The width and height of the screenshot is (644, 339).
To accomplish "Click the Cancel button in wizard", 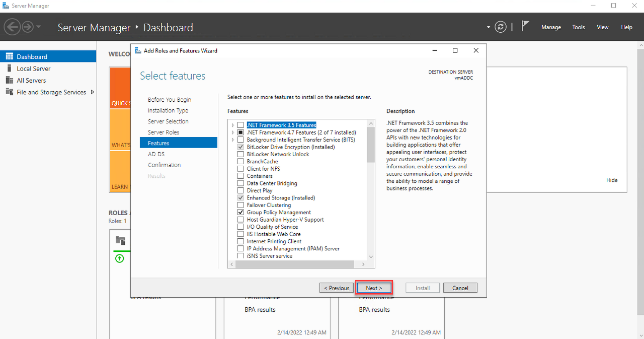I will coord(460,288).
